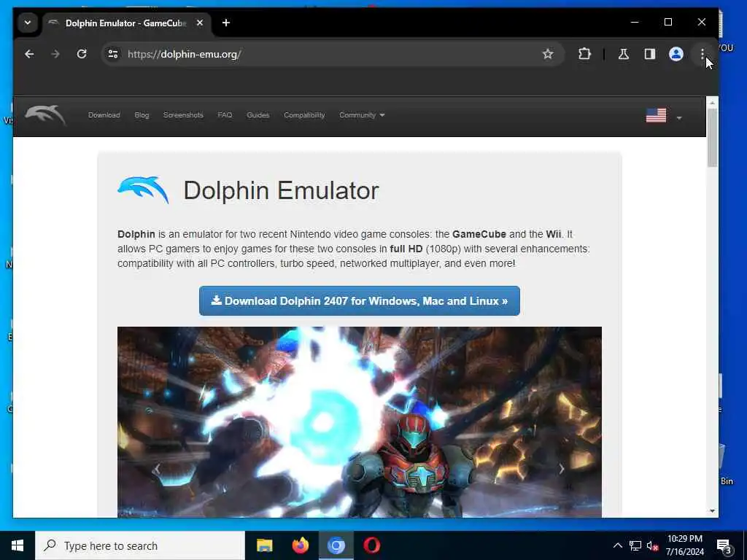The height and width of the screenshot is (560, 747).
Task: Click the vertical scrollbar thumb
Action: click(712, 138)
